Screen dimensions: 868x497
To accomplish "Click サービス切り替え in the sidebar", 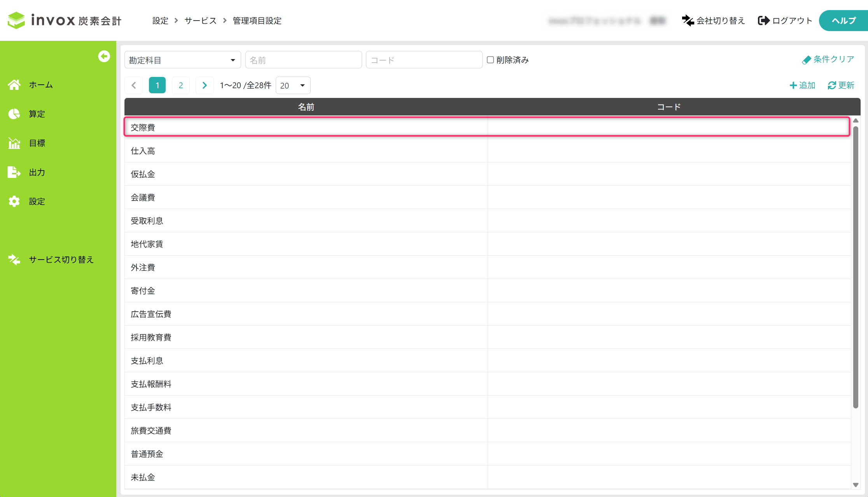I will click(61, 260).
